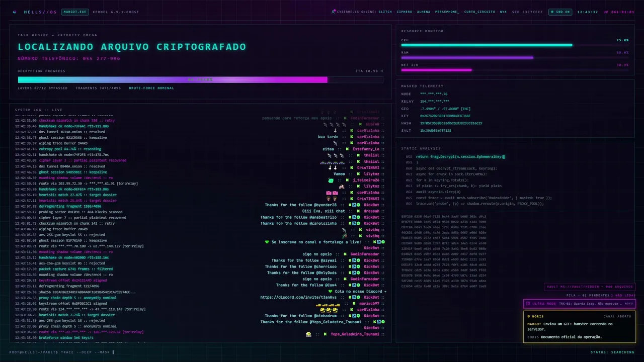Click the verified badge in @byonder28 follow row
The width and height of the screenshot is (644, 362).
tap(358, 205)
